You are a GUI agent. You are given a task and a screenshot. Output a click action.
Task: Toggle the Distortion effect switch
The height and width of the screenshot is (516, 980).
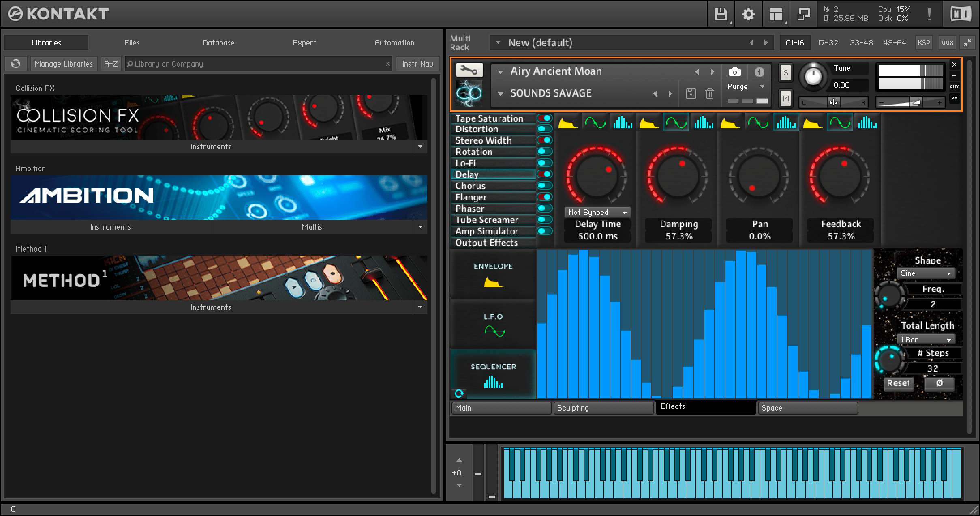[x=544, y=129]
